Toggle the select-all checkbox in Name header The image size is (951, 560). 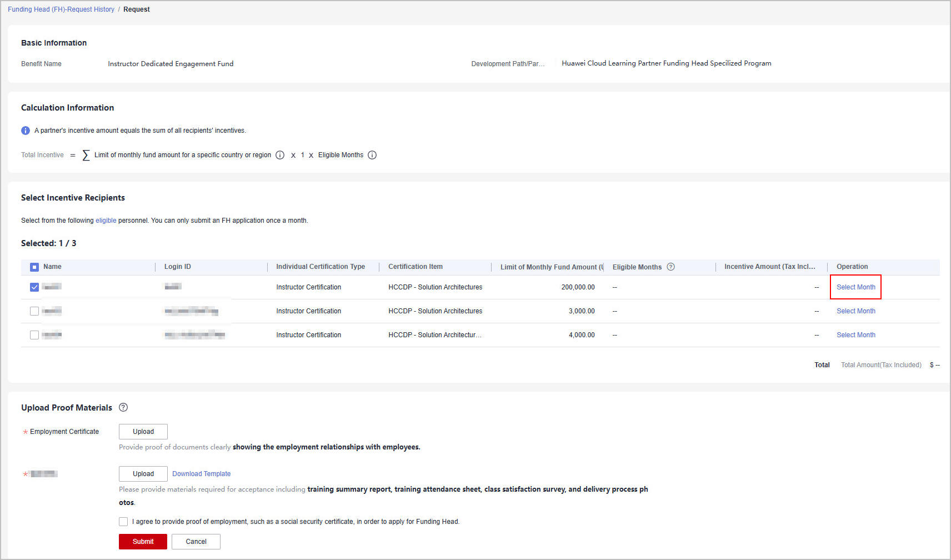[x=34, y=267]
